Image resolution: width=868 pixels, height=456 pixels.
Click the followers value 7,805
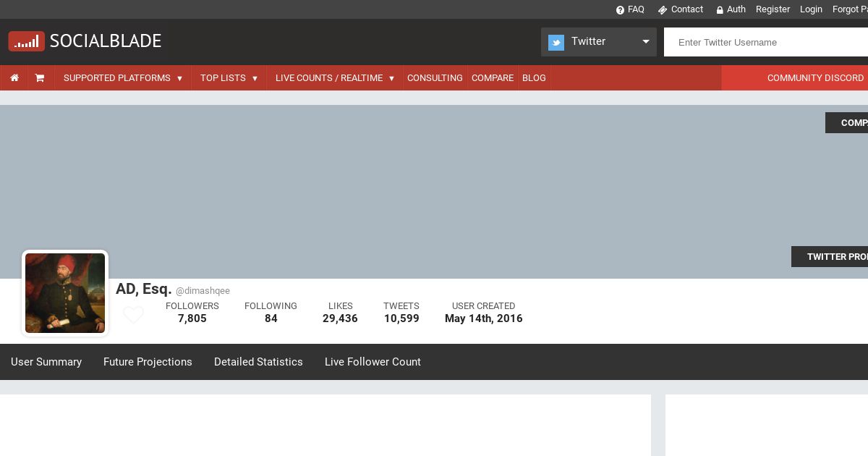point(192,318)
